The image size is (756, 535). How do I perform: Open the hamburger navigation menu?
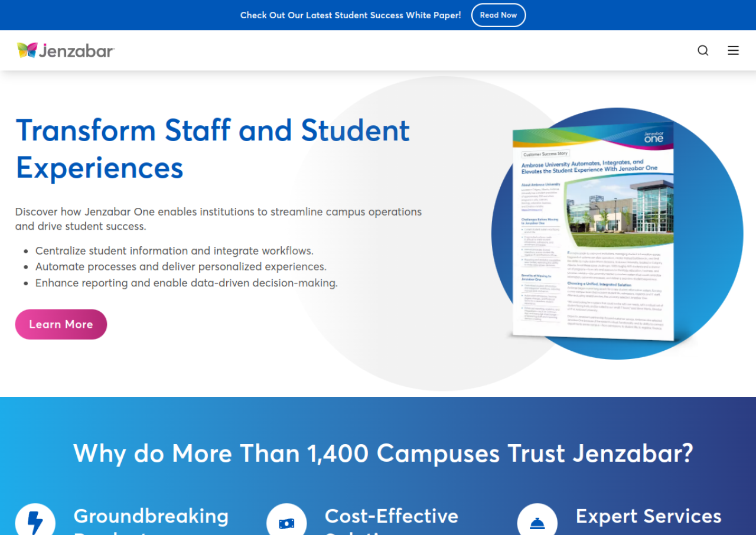point(733,50)
